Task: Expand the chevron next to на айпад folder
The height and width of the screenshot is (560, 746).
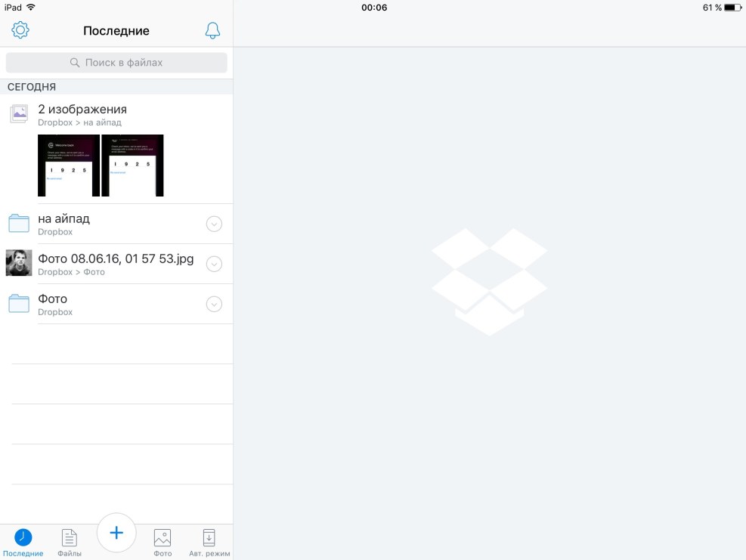Action: (214, 223)
